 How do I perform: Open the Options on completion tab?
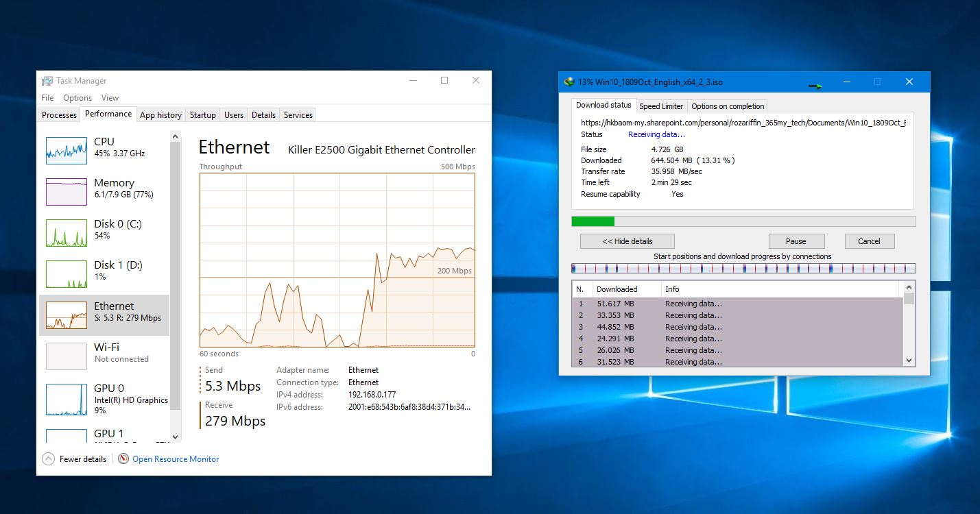[x=728, y=106]
